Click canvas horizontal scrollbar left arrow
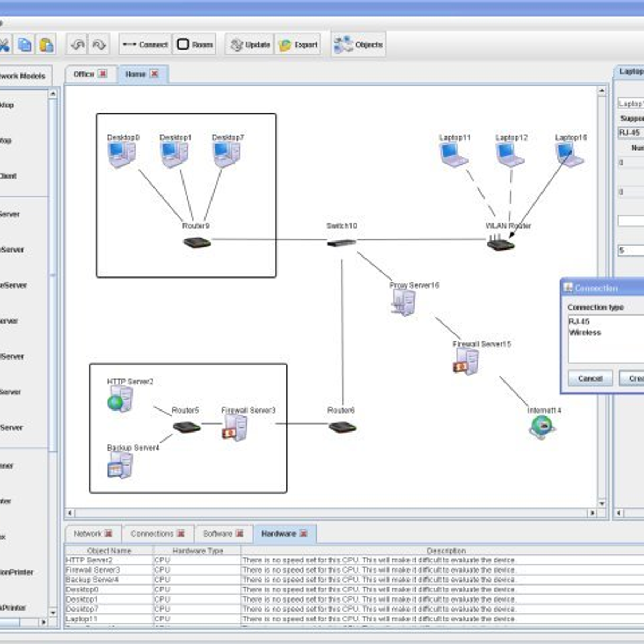Screen dimensions: 644x644 [x=70, y=513]
